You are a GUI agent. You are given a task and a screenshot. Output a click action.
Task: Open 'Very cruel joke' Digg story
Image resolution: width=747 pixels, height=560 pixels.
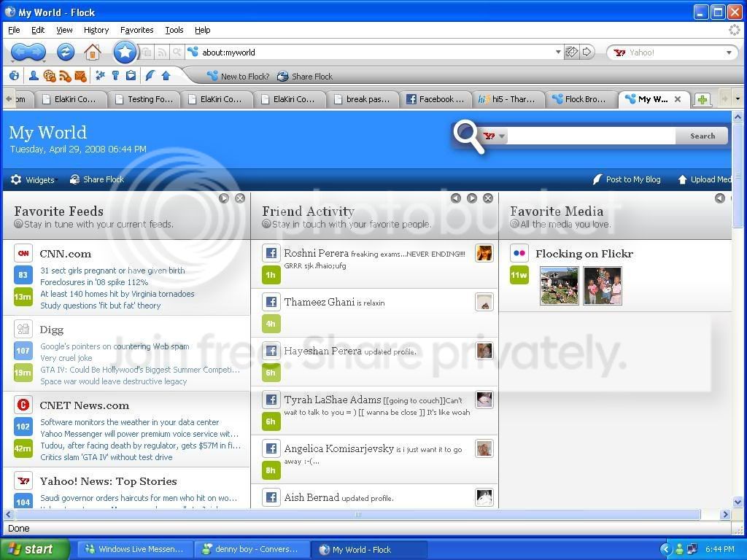click(x=66, y=358)
